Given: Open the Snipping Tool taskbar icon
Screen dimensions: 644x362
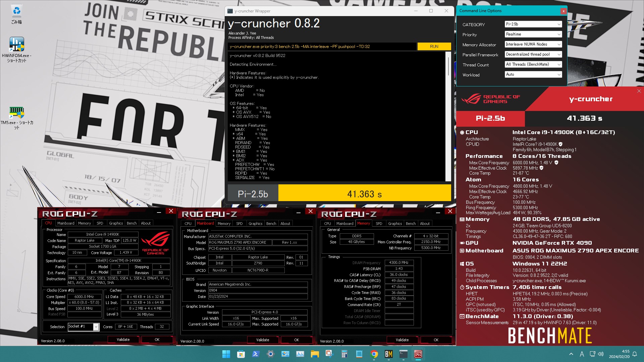Looking at the screenshot, I should coord(329,354).
